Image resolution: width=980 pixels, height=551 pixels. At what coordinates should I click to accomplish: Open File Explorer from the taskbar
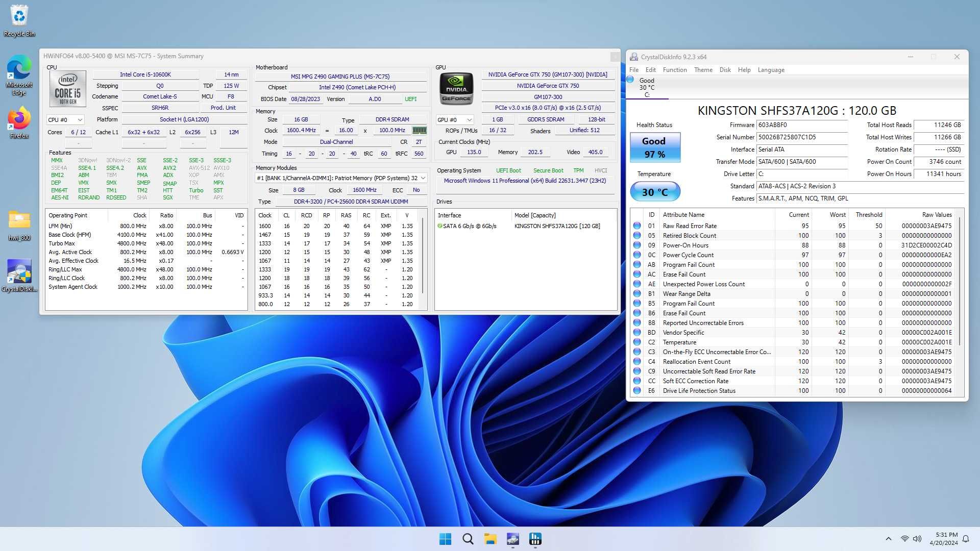490,539
